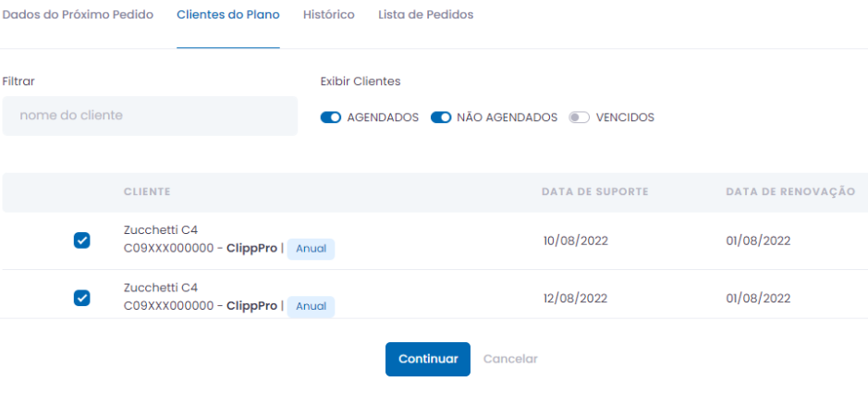Click the DATA DE RENOVAÇÃO column header
868x394 pixels.
[x=790, y=191]
